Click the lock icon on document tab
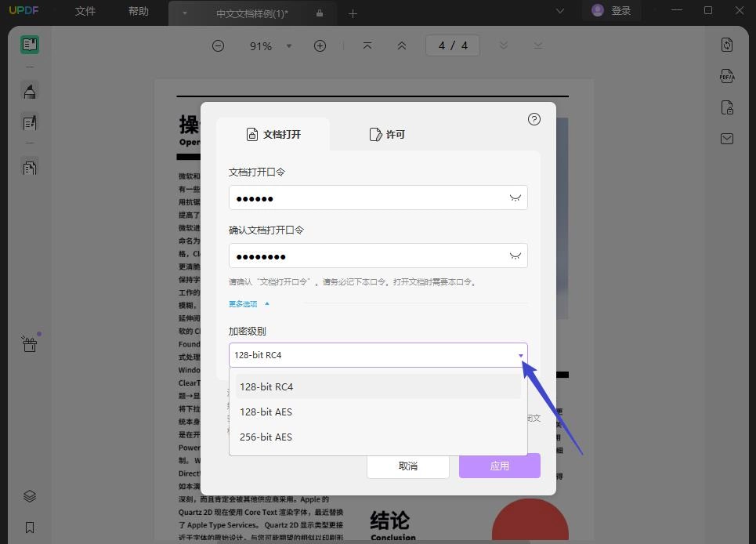 point(319,13)
